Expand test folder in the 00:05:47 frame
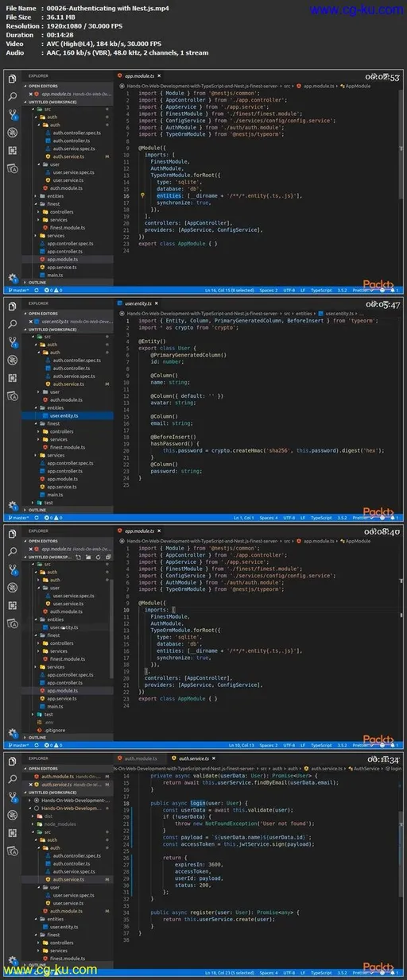 tap(49, 503)
